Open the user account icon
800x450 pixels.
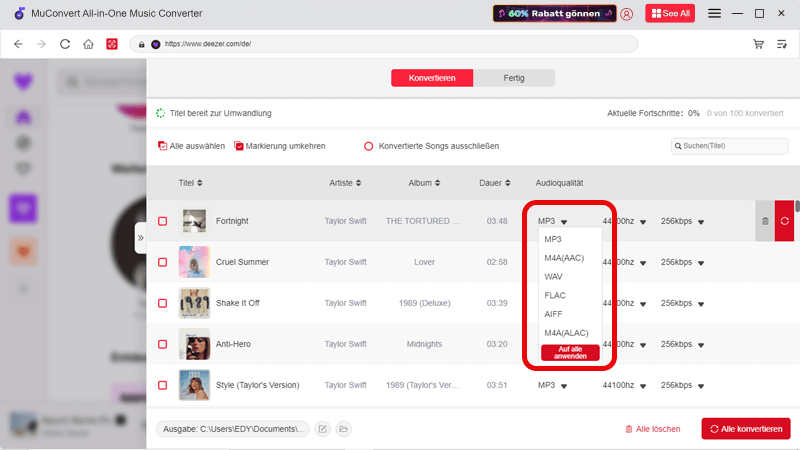click(627, 14)
